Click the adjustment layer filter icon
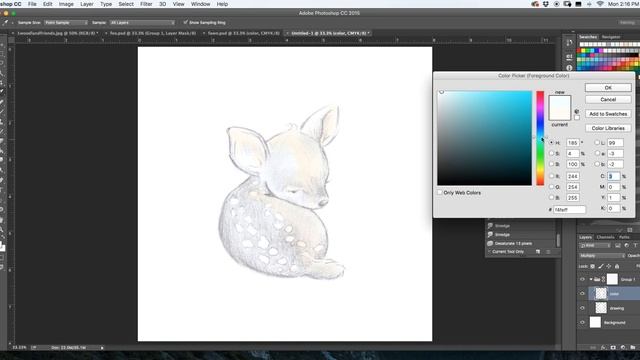This screenshot has width=640, height=360. [627, 246]
